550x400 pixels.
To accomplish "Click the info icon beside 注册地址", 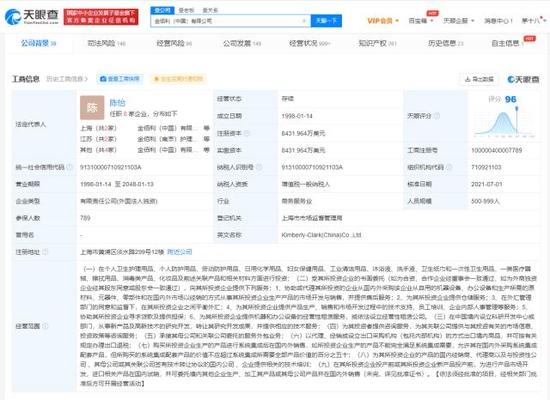I will [45, 252].
